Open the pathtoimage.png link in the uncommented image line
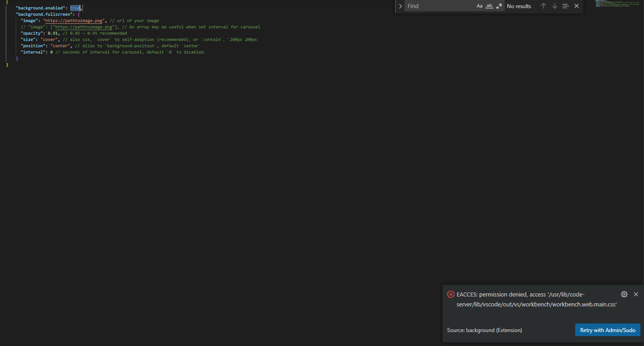The width and height of the screenshot is (644, 346). coord(74,21)
